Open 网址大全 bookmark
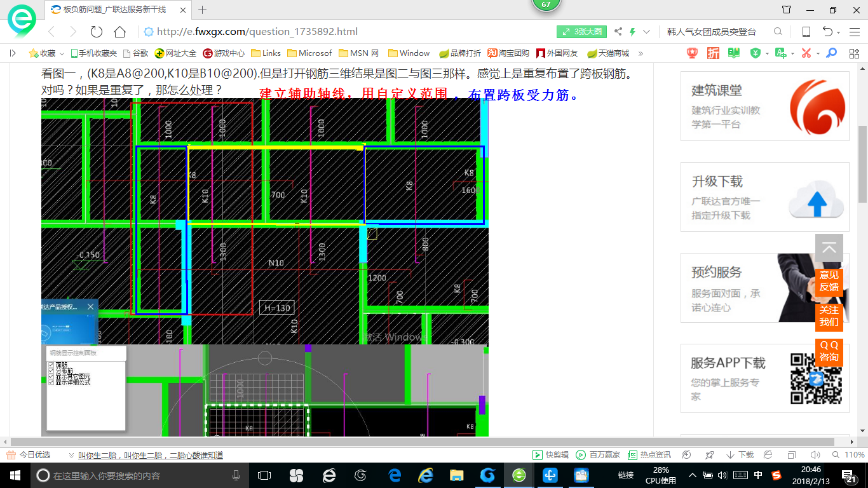Viewport: 868px width, 488px height. 176,53
